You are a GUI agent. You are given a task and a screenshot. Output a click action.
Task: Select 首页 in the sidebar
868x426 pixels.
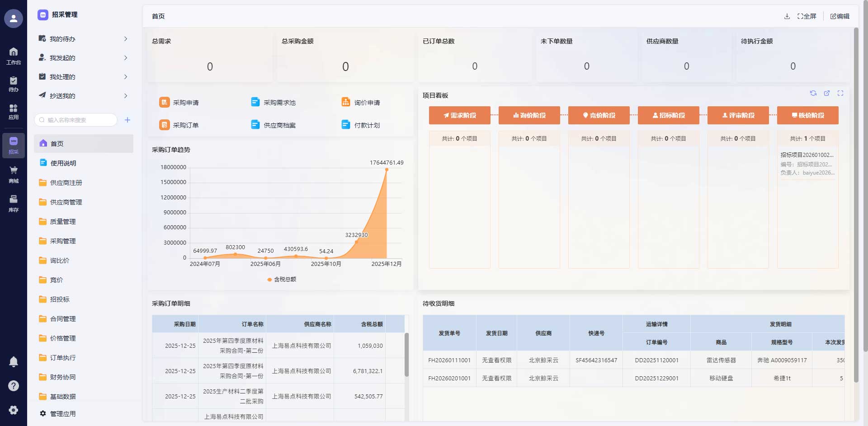[x=84, y=143]
